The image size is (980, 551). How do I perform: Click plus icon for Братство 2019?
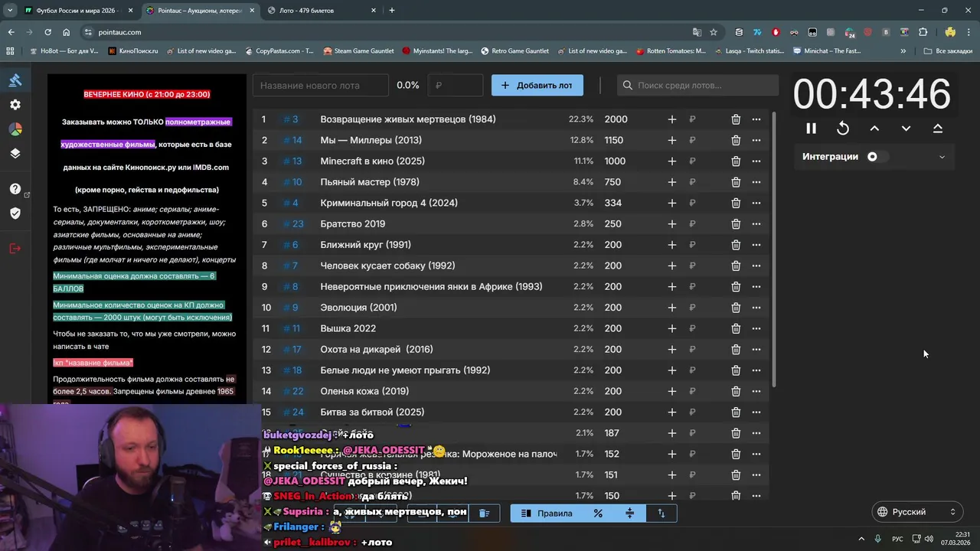[672, 223]
